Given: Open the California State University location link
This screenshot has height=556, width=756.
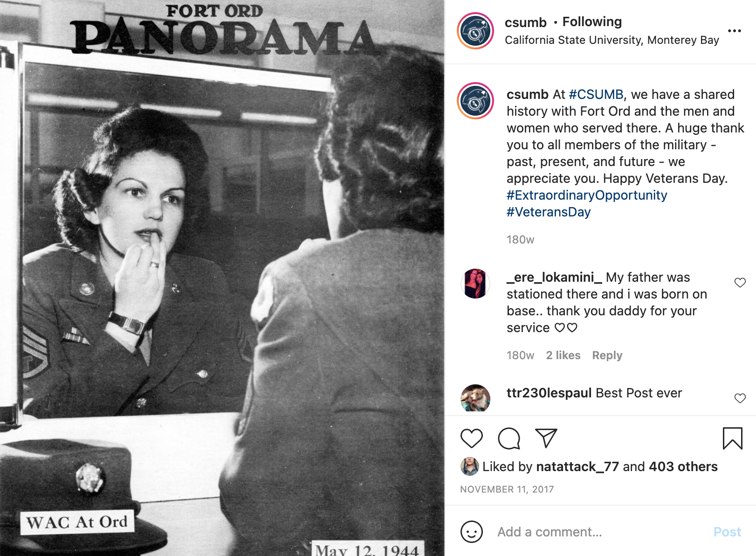Looking at the screenshot, I should coord(612,40).
